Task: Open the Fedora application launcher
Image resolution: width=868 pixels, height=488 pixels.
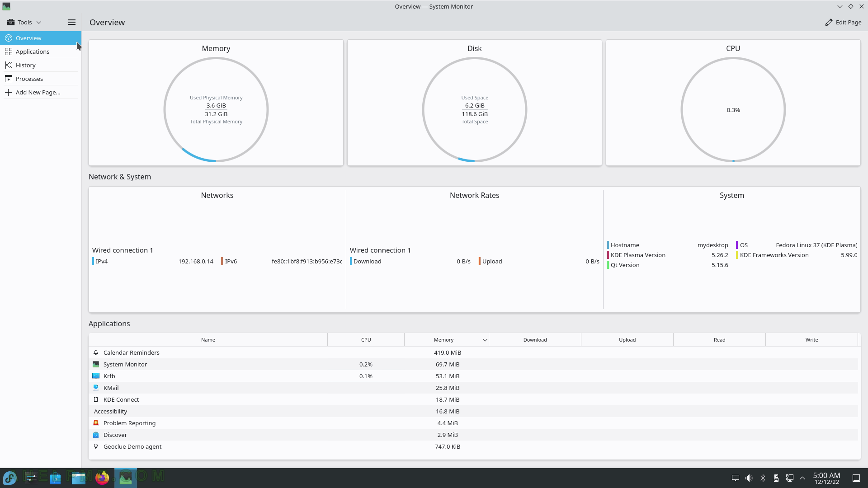Action: 10,478
